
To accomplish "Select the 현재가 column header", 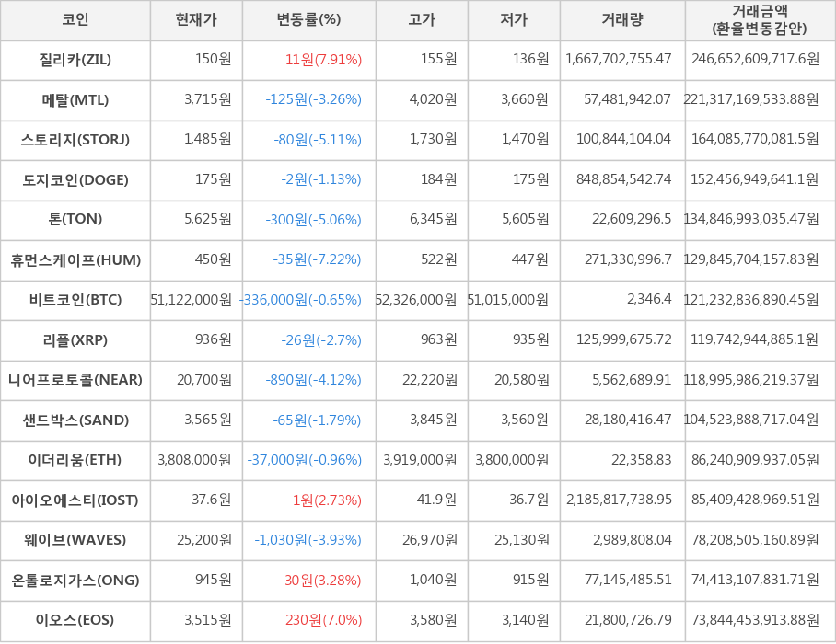I will pyautogui.click(x=196, y=20).
